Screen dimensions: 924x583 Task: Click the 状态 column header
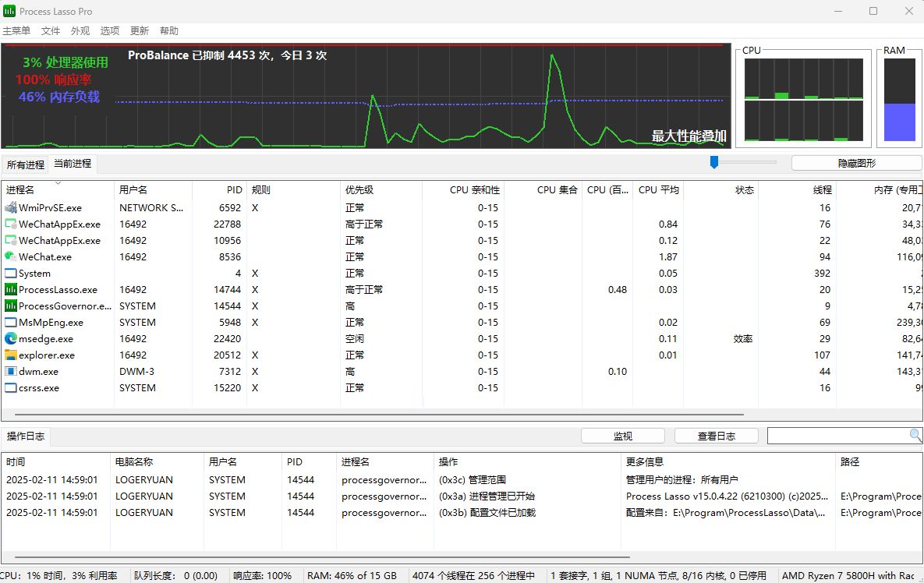click(720, 189)
